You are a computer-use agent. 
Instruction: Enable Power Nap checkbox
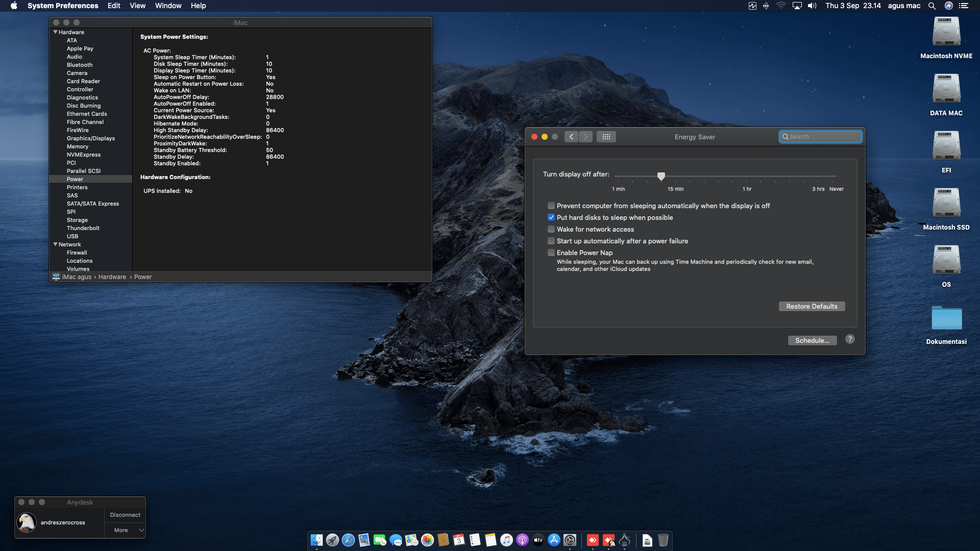click(551, 253)
